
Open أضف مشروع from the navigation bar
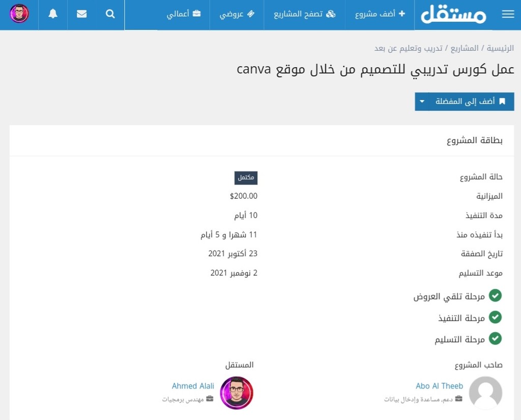(x=380, y=14)
